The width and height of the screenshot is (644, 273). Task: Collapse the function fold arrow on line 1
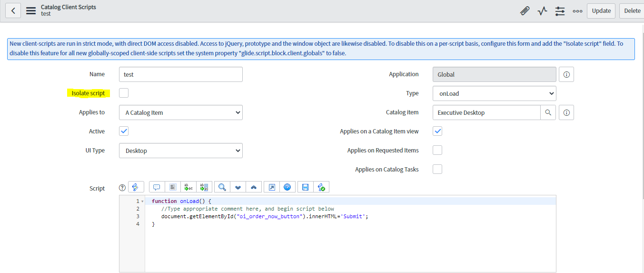tap(142, 202)
